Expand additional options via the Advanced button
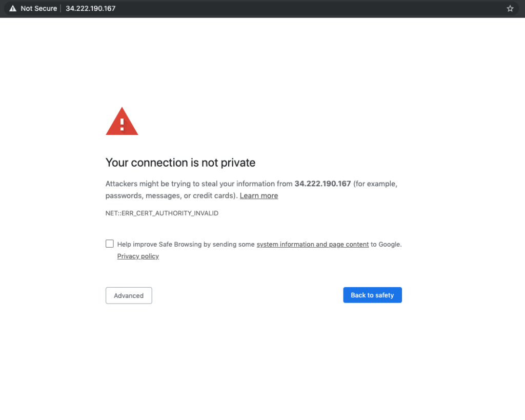This screenshot has width=525, height=420. point(129,295)
